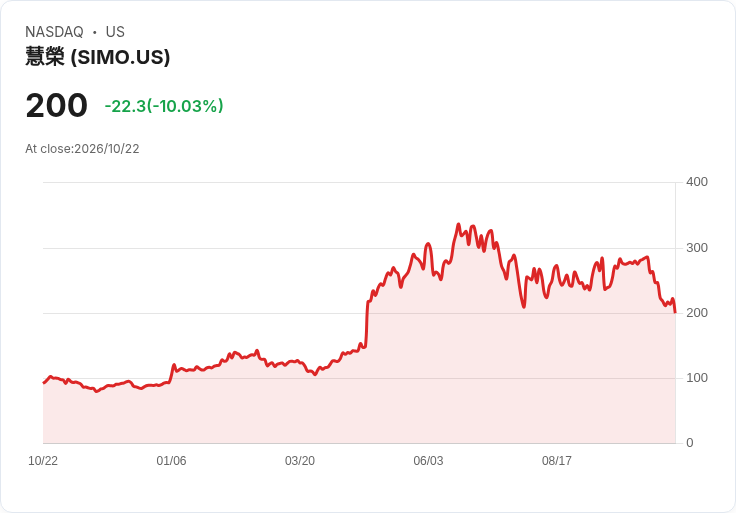Click the 01/06 date axis label
The width and height of the screenshot is (736, 513).
pyautogui.click(x=171, y=460)
